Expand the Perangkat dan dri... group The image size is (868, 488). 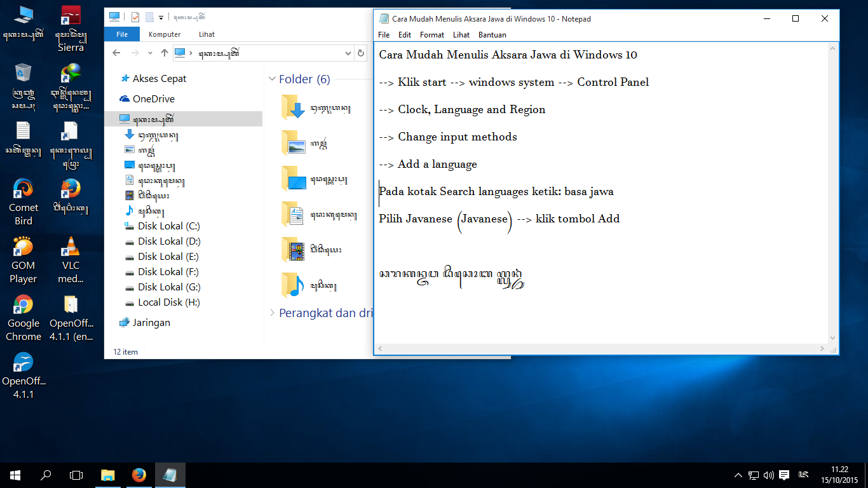coord(273,313)
